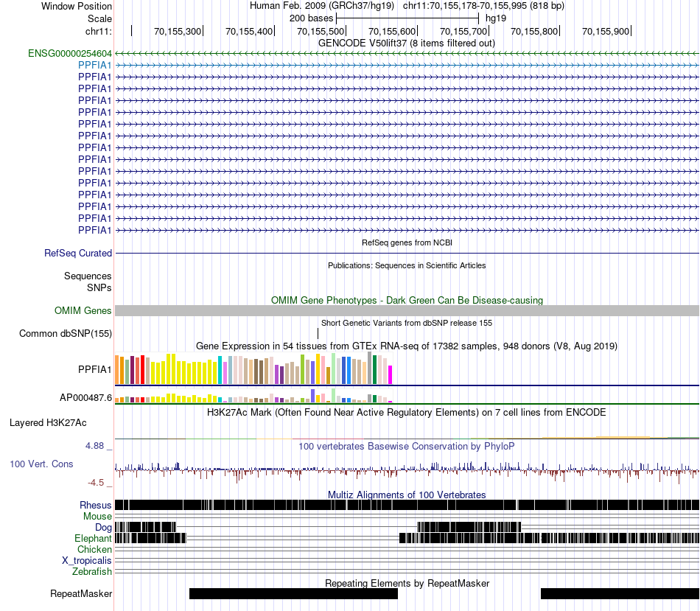This screenshot has width=700, height=611.
Task: Click the Elephant species label
Action: click(93, 539)
